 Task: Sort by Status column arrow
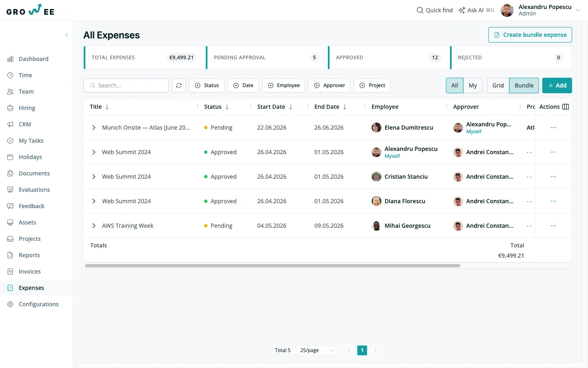[x=227, y=107]
